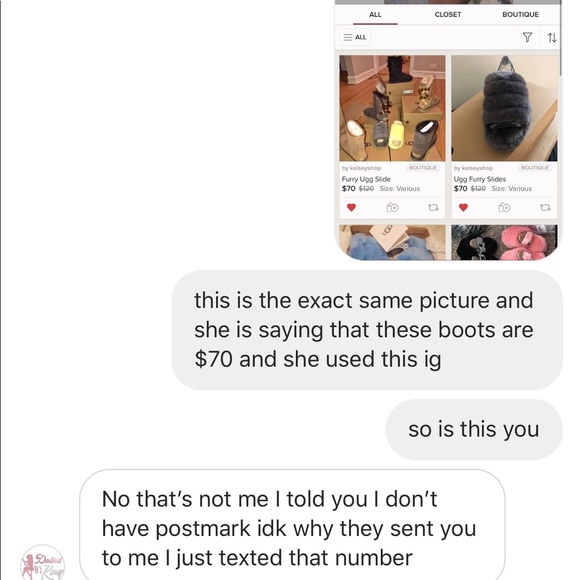View the blue fur slides listing
Image resolution: width=580 pixels, height=580 pixels.
(x=392, y=242)
